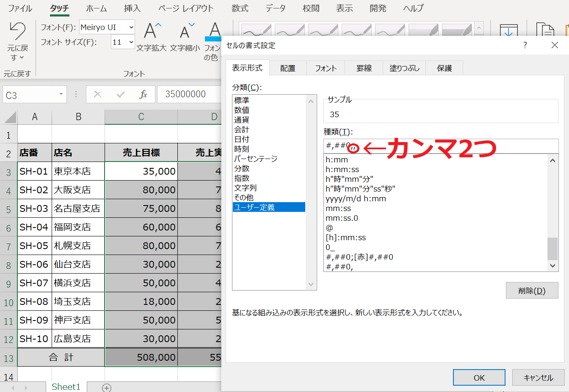Click the 種類 format code input field
The image size is (569, 392).
(x=440, y=146)
